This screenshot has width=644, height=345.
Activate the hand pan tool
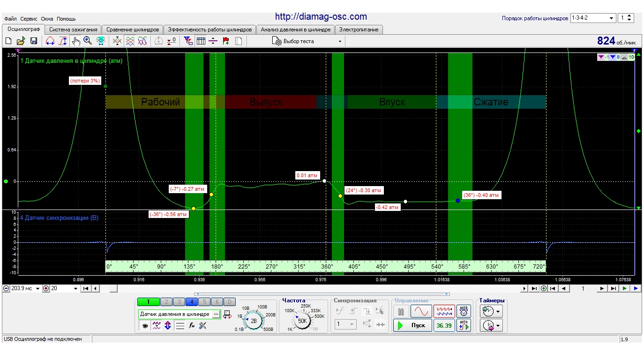(x=76, y=41)
